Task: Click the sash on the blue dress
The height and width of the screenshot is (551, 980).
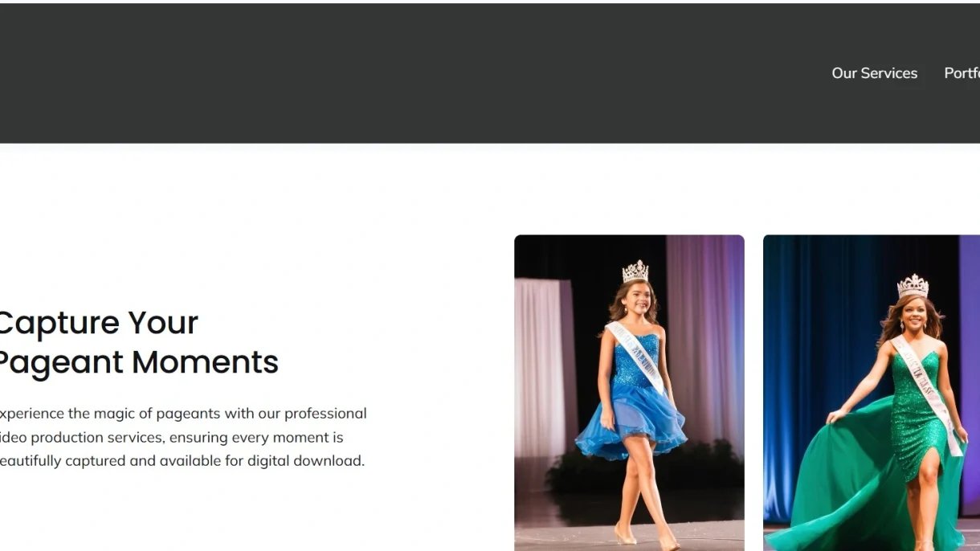Action: pos(635,357)
